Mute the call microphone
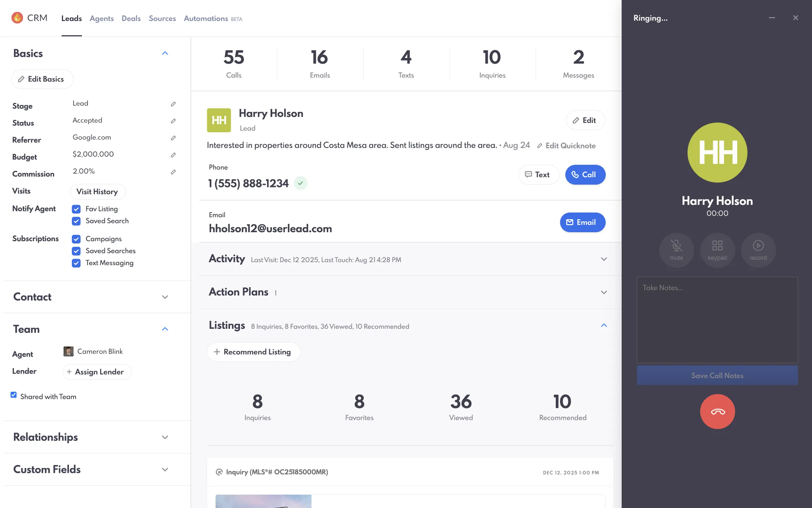Viewport: 812px width, 508px height. 676,250
